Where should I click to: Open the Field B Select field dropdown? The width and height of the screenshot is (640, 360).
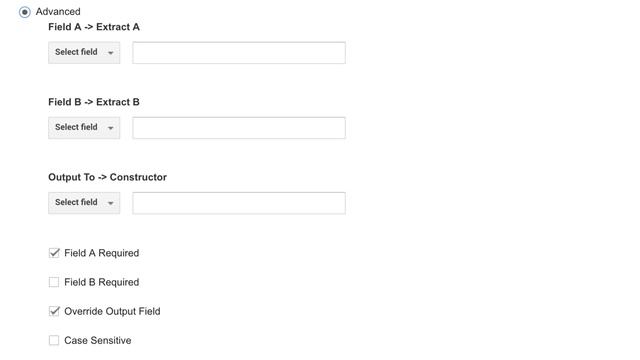[84, 127]
